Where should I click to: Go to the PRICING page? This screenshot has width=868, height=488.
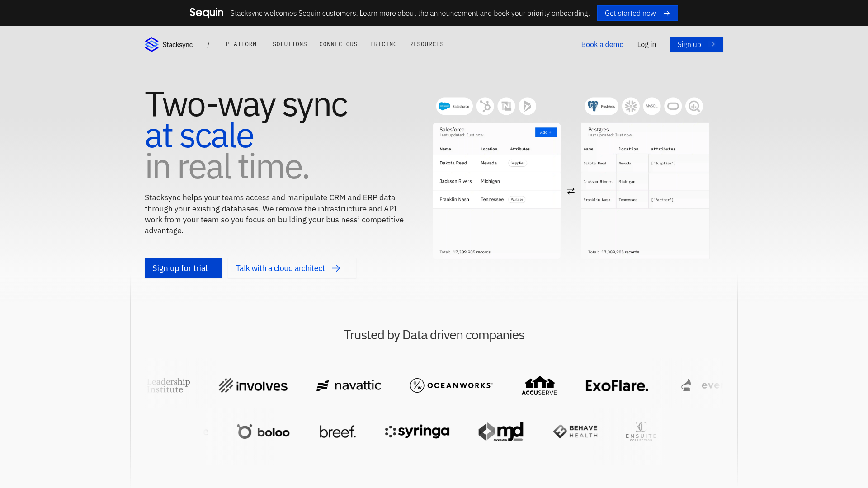(383, 44)
